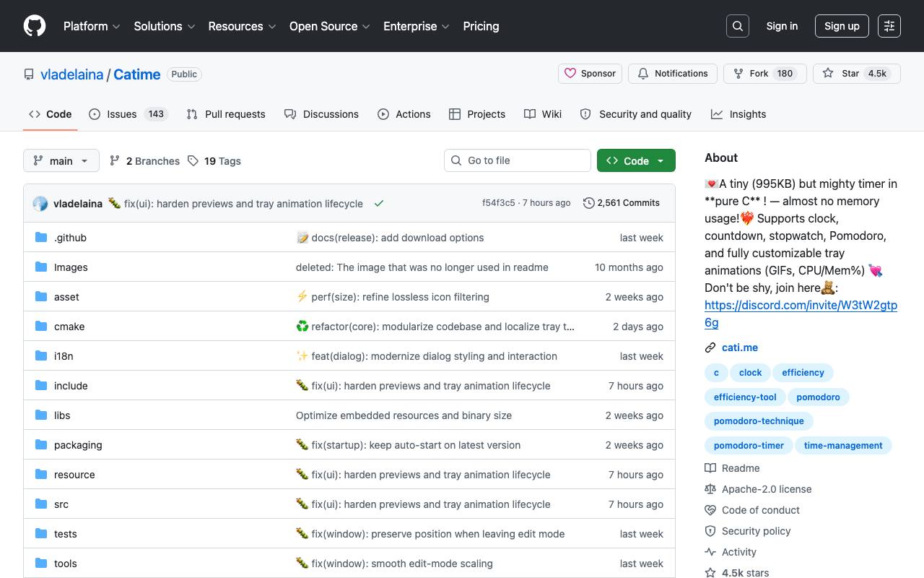Switch to the Discussions tab
924x578 pixels.
321,114
